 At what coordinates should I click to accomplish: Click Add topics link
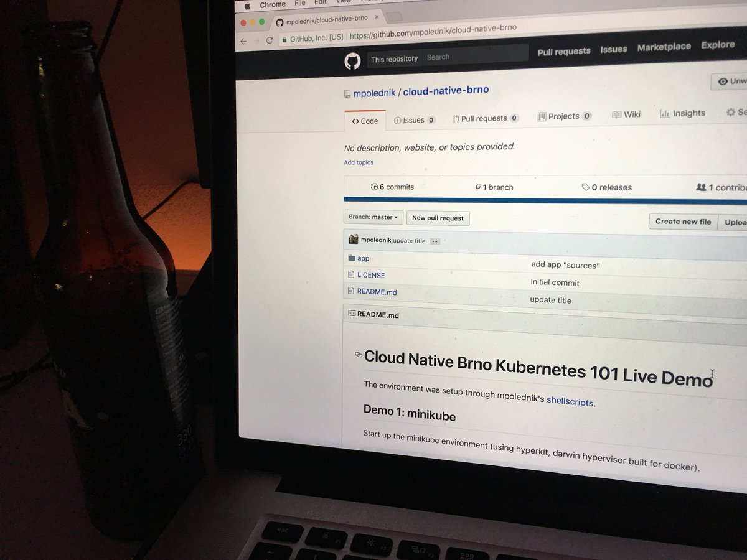click(x=359, y=162)
